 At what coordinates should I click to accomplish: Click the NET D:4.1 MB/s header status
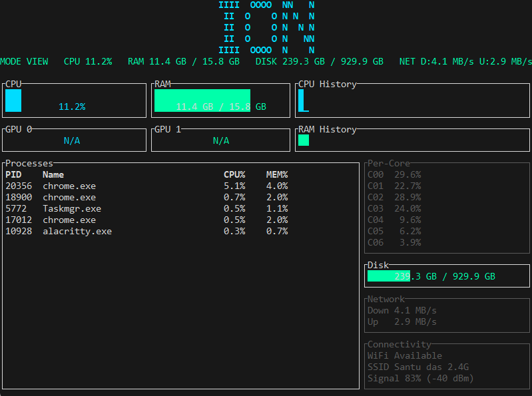click(436, 61)
